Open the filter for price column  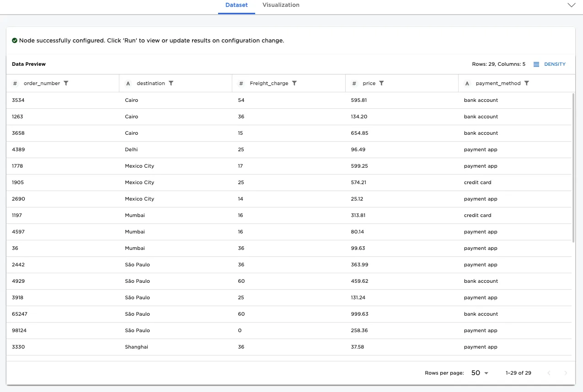[x=381, y=83]
